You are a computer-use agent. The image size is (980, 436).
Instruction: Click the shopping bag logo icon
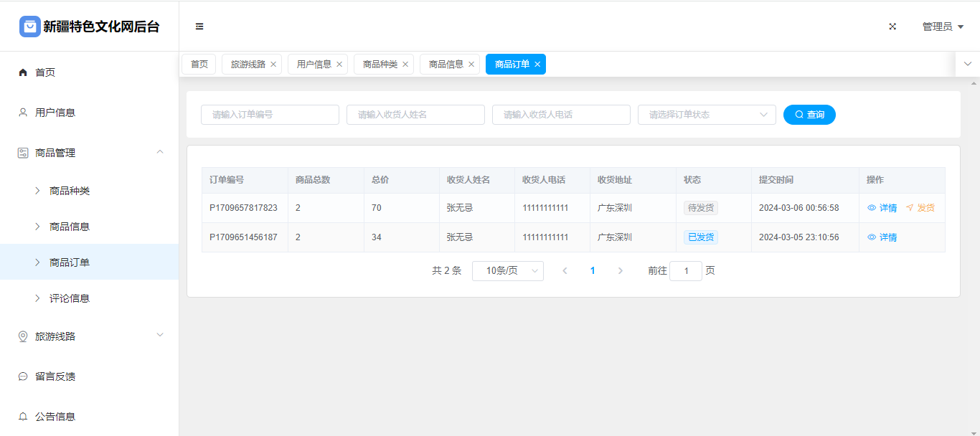pos(30,27)
